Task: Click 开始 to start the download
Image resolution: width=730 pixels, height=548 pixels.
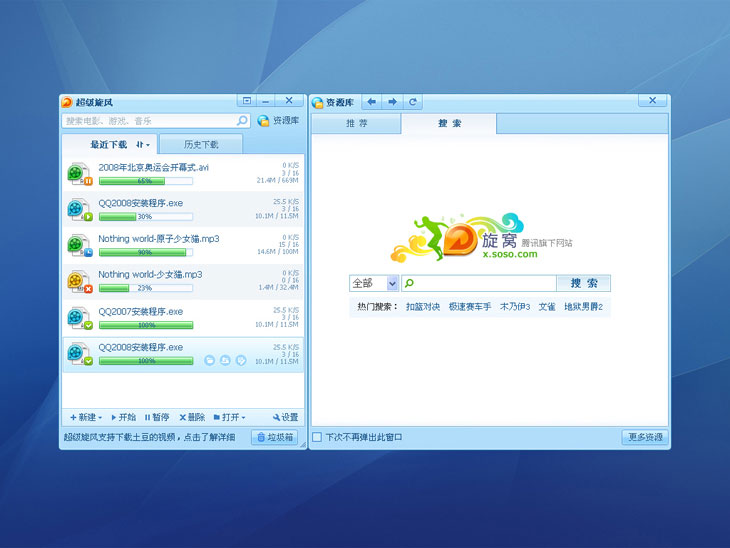Action: (123, 417)
